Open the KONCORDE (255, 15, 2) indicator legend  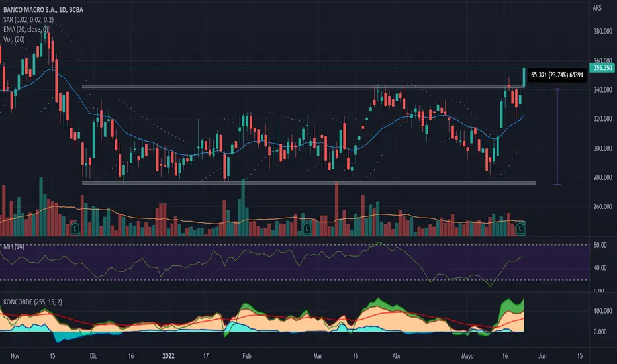[x=32, y=302]
